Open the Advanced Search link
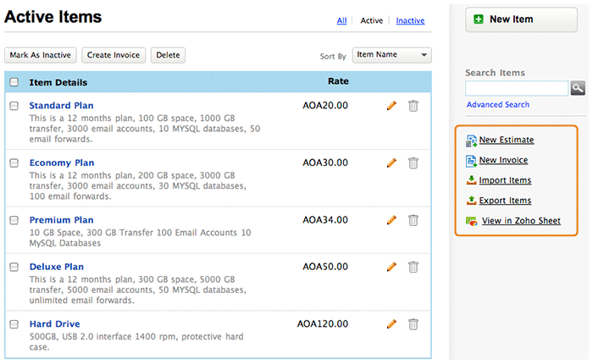Screen dimensions: 593x364 [x=497, y=105]
